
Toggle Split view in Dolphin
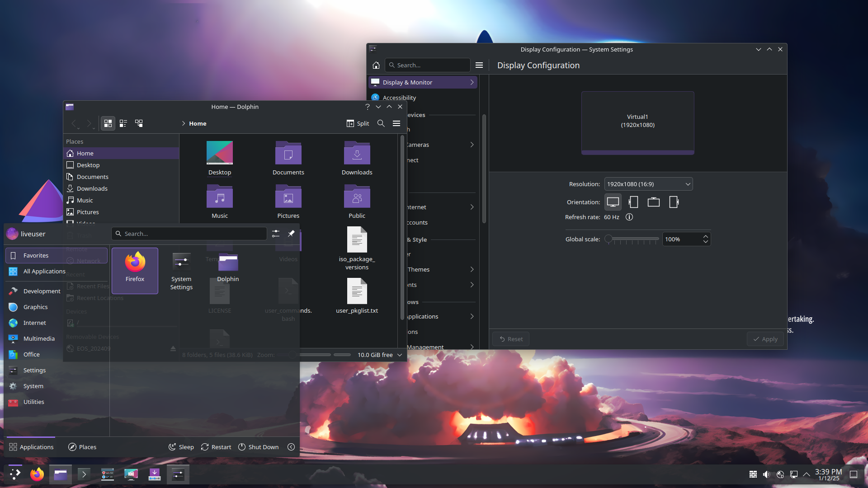358,123
